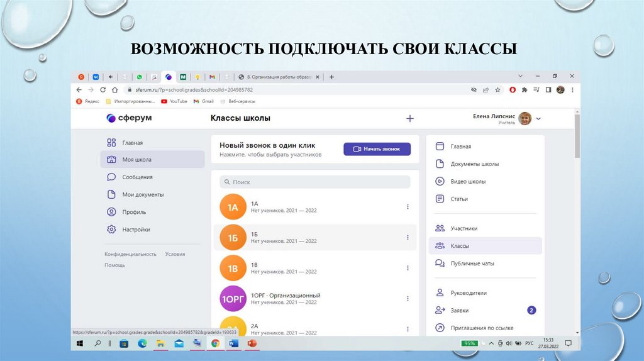Click the plus icon to add class
Image resolution: width=644 pixels, height=361 pixels.
click(x=410, y=118)
